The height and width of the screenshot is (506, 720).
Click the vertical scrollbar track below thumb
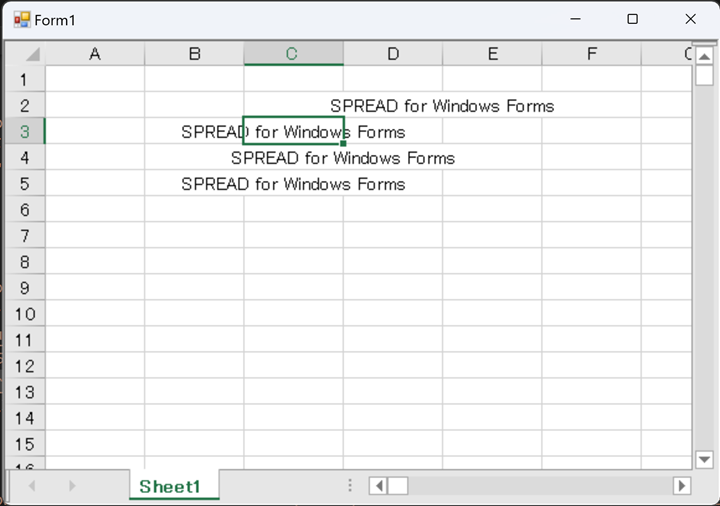704,268
